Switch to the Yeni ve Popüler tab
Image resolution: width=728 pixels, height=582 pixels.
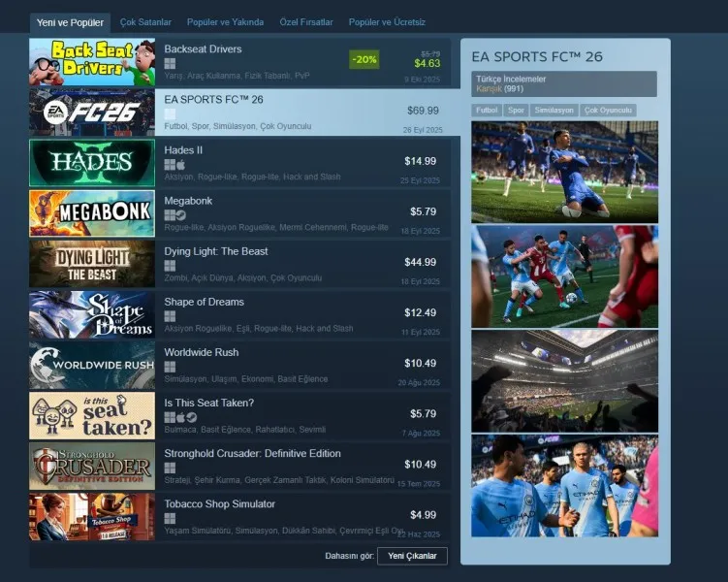click(x=70, y=22)
